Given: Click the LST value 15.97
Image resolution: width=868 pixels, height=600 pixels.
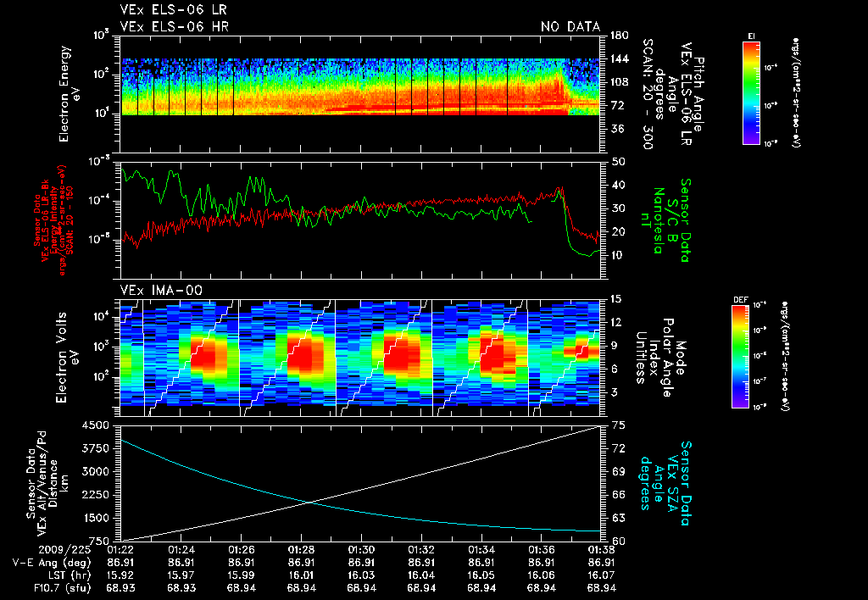Looking at the screenshot, I should coord(181,575).
